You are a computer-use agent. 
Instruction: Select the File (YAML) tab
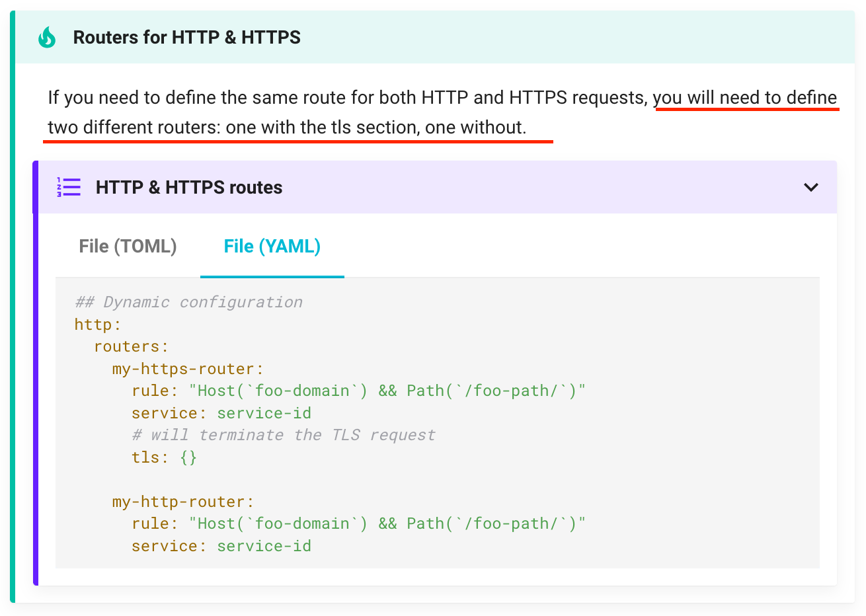272,247
